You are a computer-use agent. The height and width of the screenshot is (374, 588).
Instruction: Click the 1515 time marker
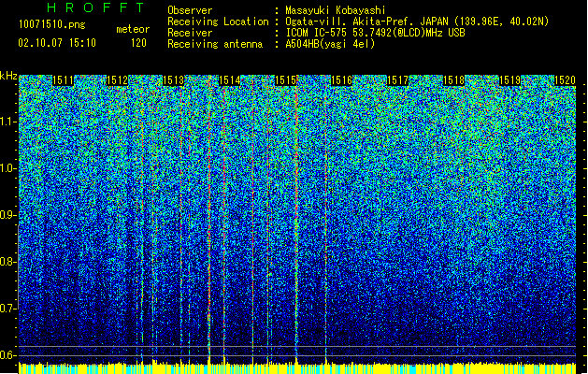285,80
